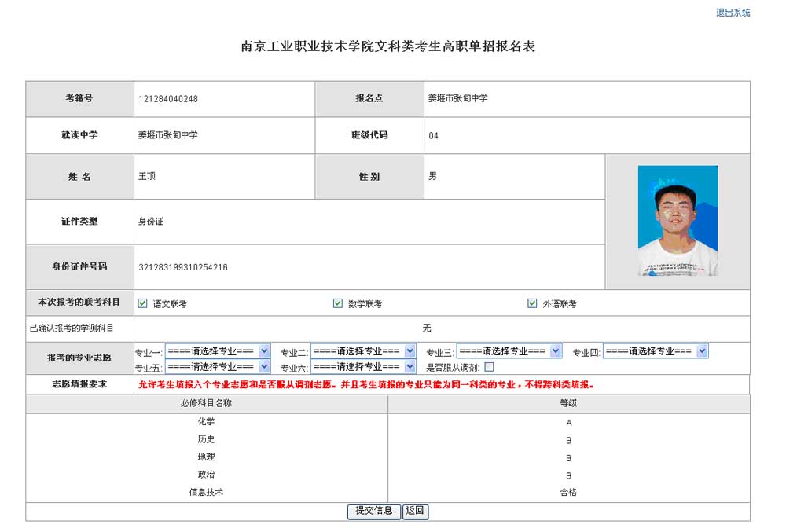Select the ID number 321283199310254216
This screenshot has width=786, height=532.
(183, 267)
